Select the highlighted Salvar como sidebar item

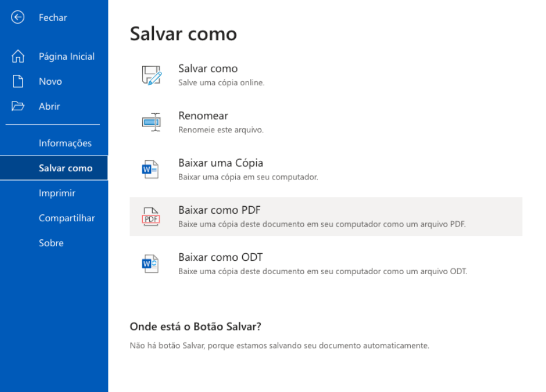(65, 168)
